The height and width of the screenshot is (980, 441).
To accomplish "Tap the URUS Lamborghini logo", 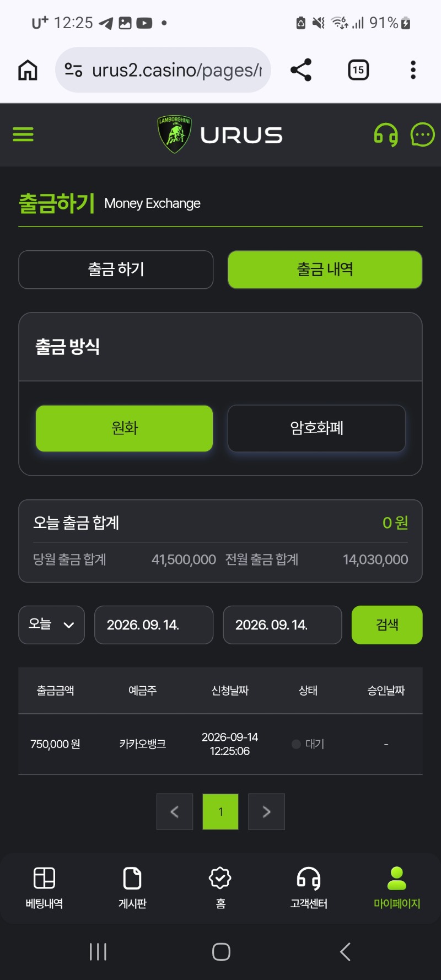I will [x=220, y=134].
